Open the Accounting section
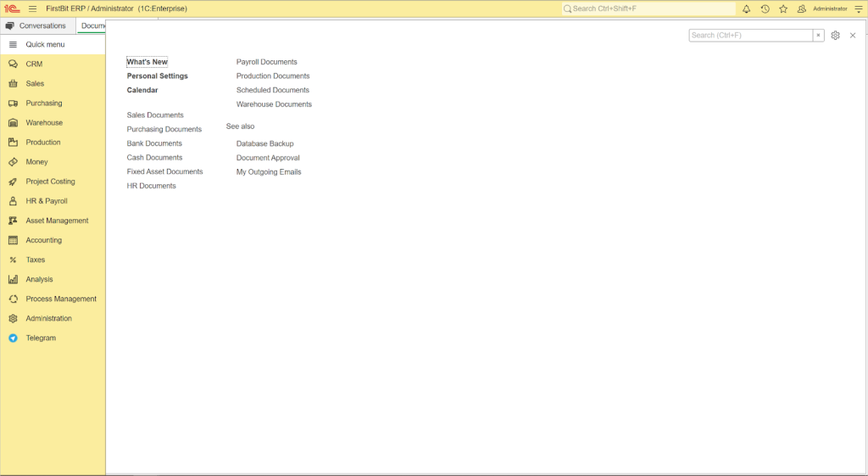868x476 pixels. 53,240
